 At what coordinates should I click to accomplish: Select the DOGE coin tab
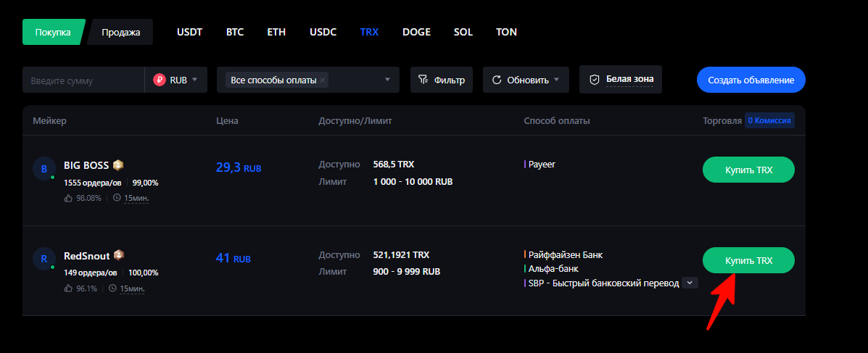point(416,32)
